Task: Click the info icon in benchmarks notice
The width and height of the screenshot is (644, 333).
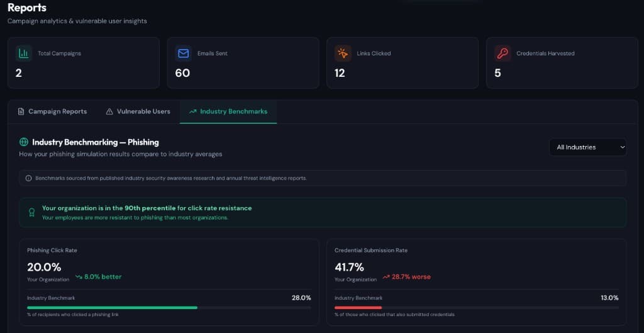Action: (28, 178)
